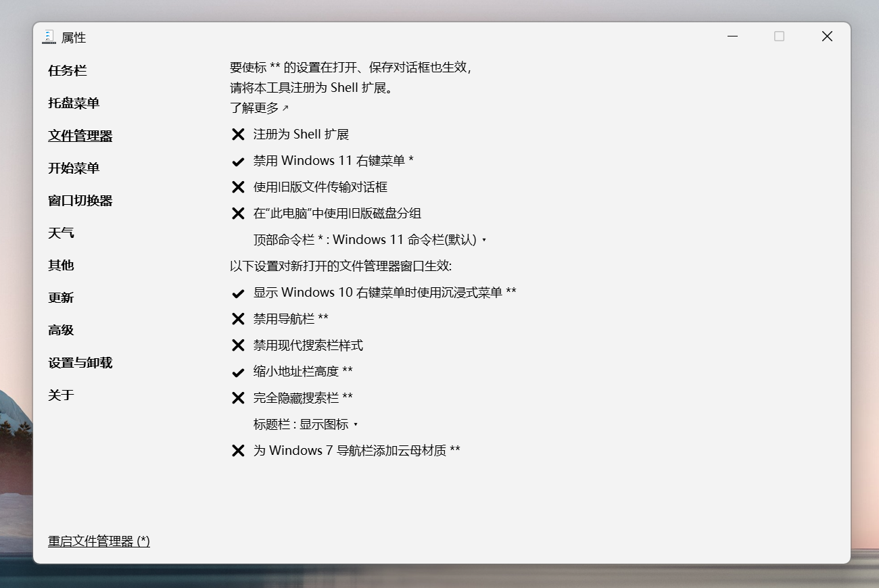Select the 天气 sidebar item

coord(61,233)
